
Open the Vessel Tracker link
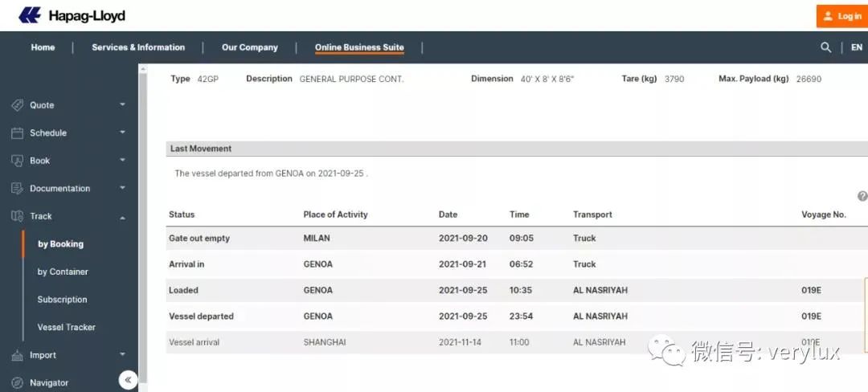(x=67, y=327)
